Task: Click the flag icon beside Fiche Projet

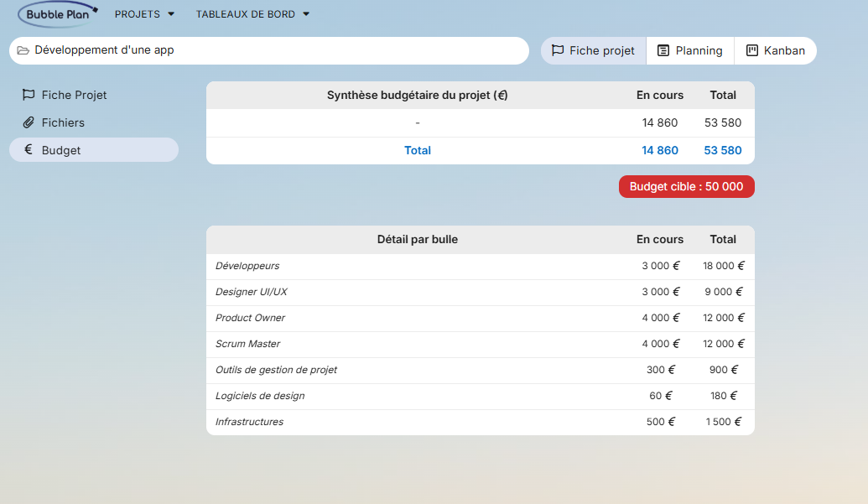Action: pyautogui.click(x=29, y=95)
